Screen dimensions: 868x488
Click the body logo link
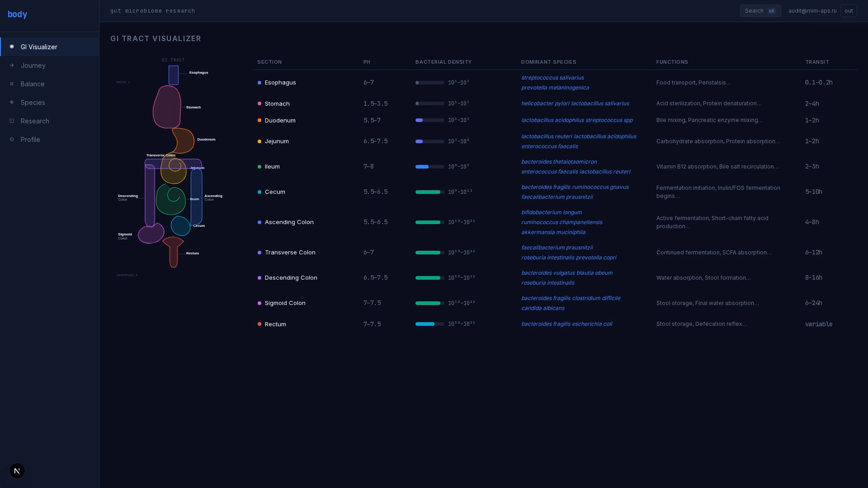[18, 14]
